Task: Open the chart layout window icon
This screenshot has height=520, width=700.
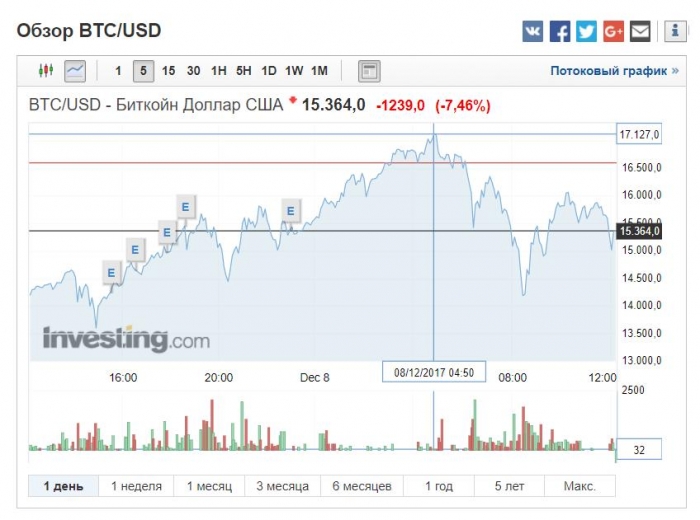Action: 369,71
